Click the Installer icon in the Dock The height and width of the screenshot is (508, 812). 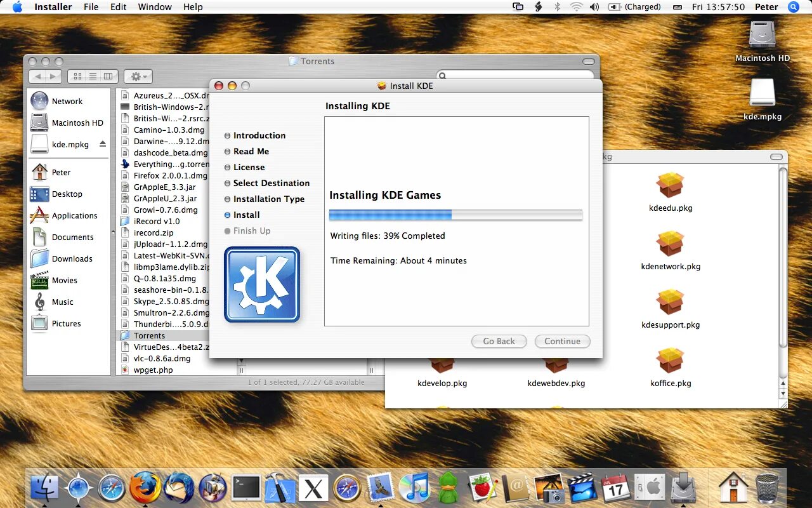pos(683,488)
